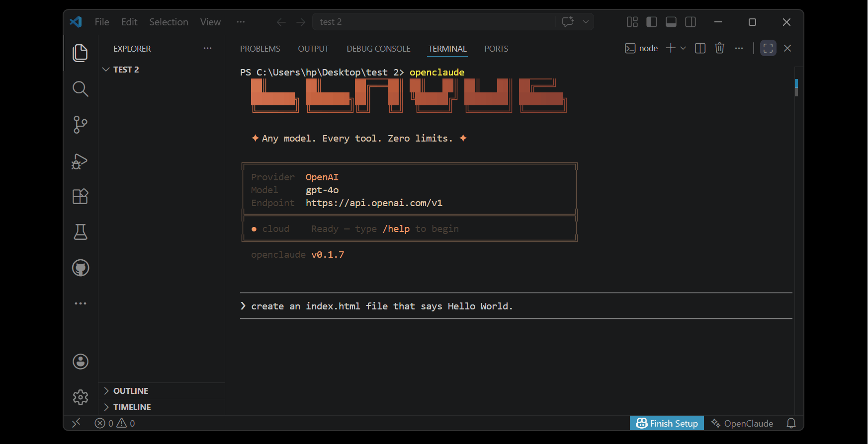Viewport: 868px width, 444px height.
Task: Click the test 2 command center search box
Action: pos(433,22)
